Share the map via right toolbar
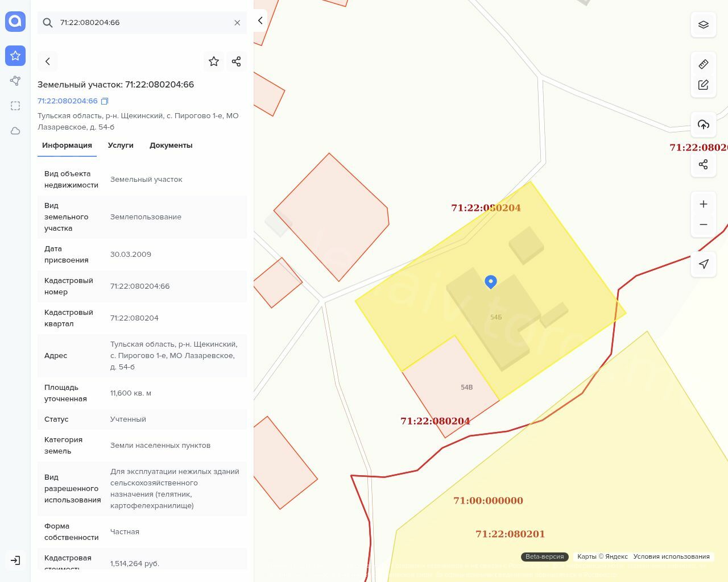The image size is (728, 582). pos(703,164)
